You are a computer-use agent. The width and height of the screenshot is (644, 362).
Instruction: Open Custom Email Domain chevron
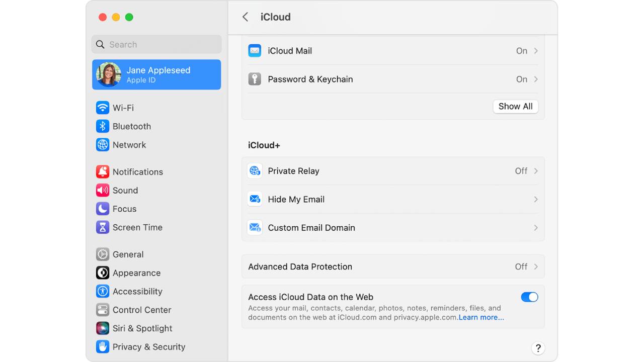coord(536,228)
